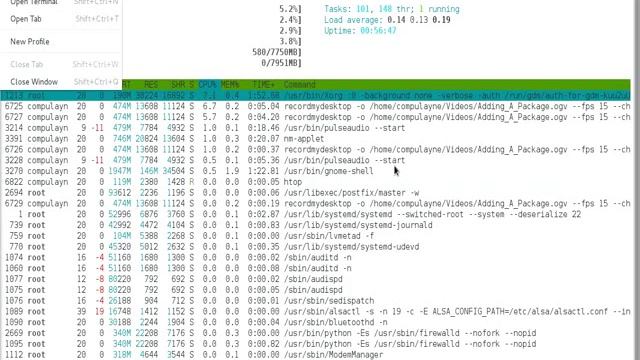Select New Profile menu entry

(61, 42)
